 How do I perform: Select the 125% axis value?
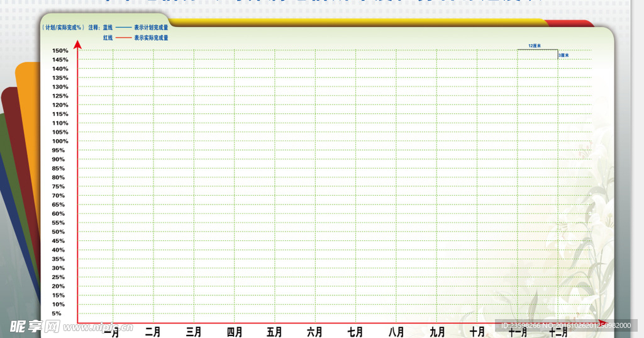point(60,96)
